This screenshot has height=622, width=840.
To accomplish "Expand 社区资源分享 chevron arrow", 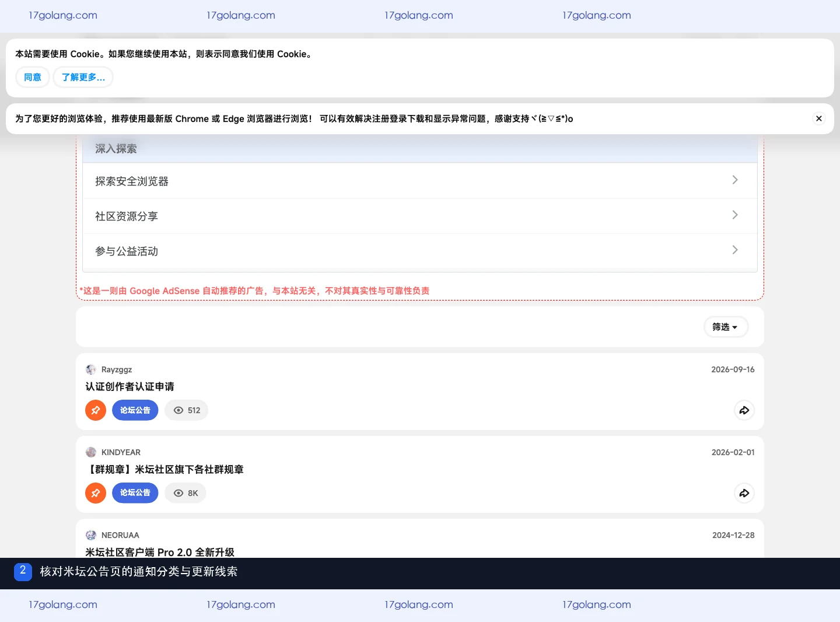I will [x=735, y=215].
